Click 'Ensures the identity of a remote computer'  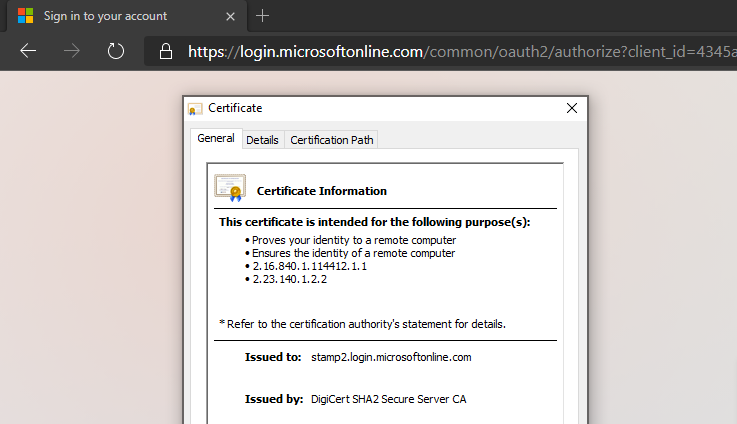(353, 253)
